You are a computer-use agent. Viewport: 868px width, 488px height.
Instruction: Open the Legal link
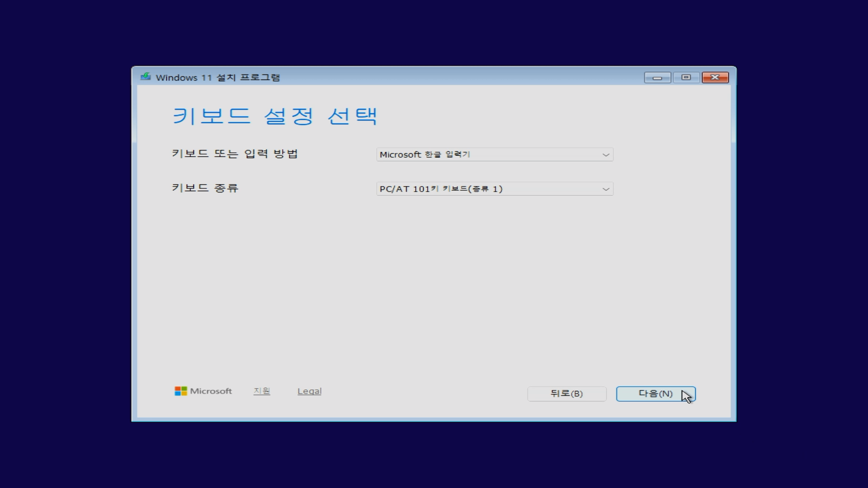pyautogui.click(x=309, y=391)
